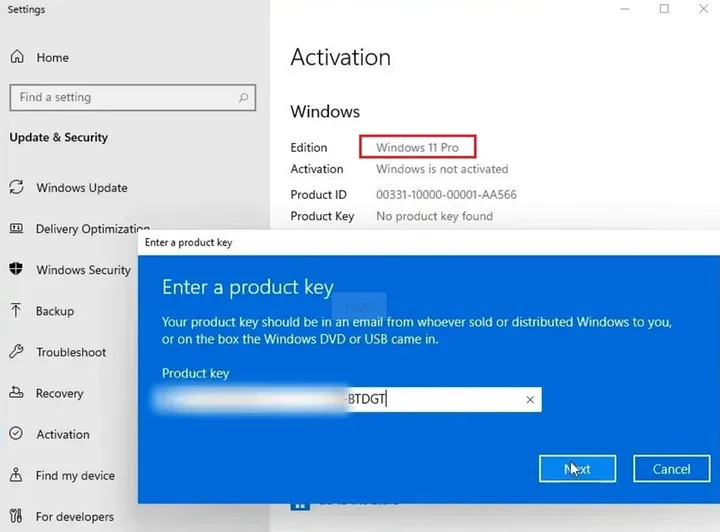Click the For developers icon

tap(16, 517)
